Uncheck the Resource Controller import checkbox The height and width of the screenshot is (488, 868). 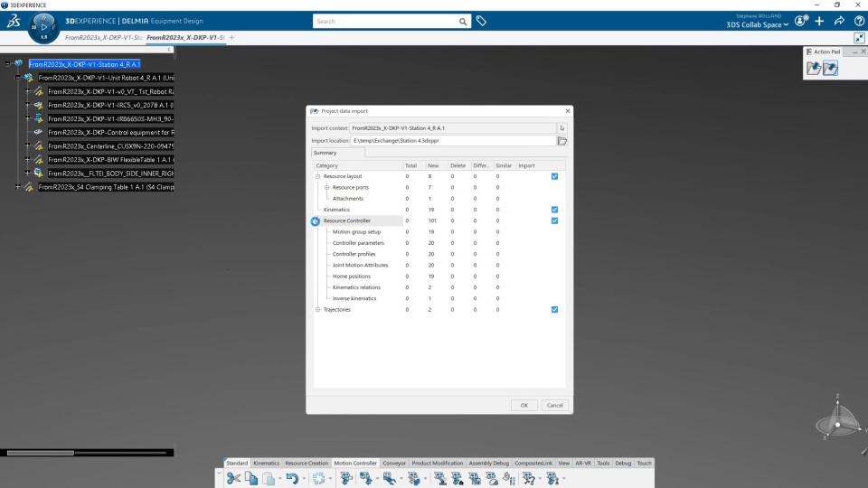point(554,221)
